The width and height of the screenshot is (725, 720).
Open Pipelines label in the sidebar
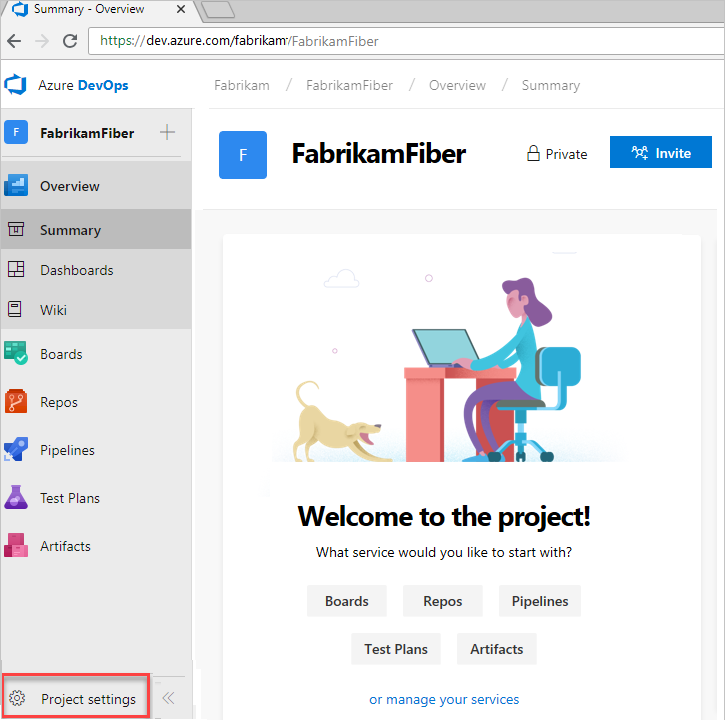(x=67, y=450)
